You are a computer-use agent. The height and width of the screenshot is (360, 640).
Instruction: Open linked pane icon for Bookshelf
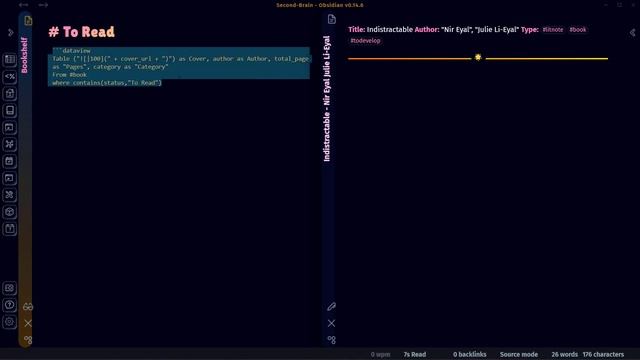click(28, 340)
